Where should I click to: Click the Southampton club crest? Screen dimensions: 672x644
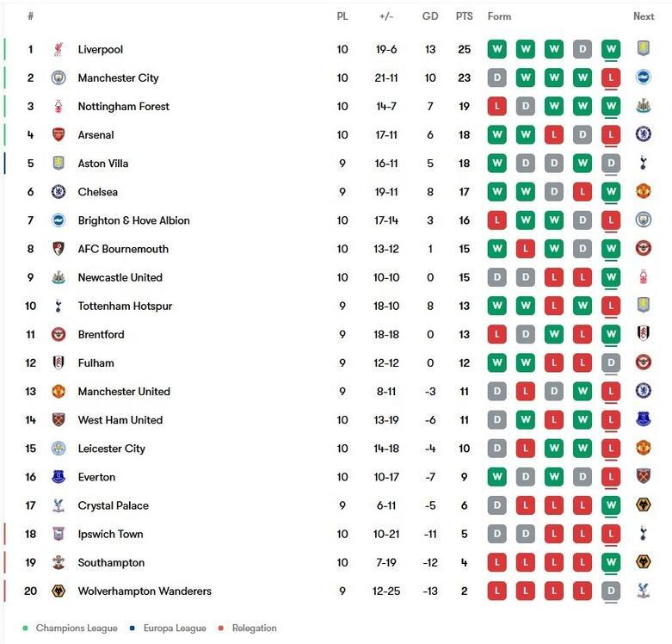(59, 563)
